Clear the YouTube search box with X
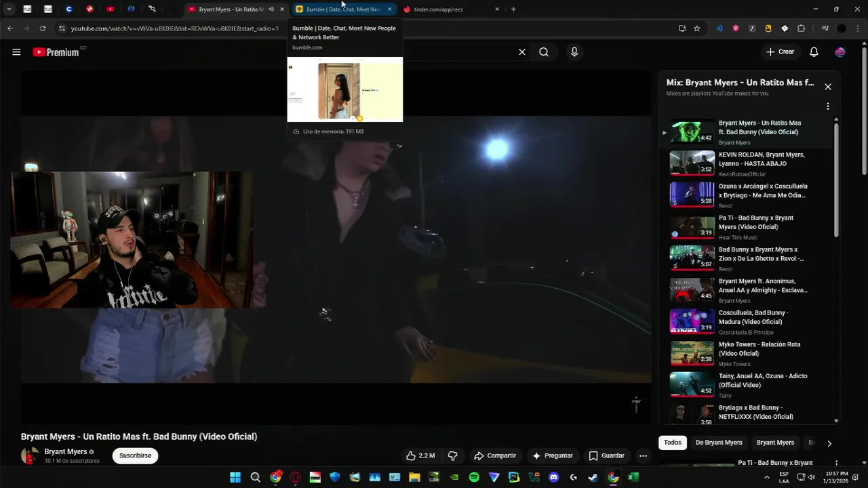 521,52
